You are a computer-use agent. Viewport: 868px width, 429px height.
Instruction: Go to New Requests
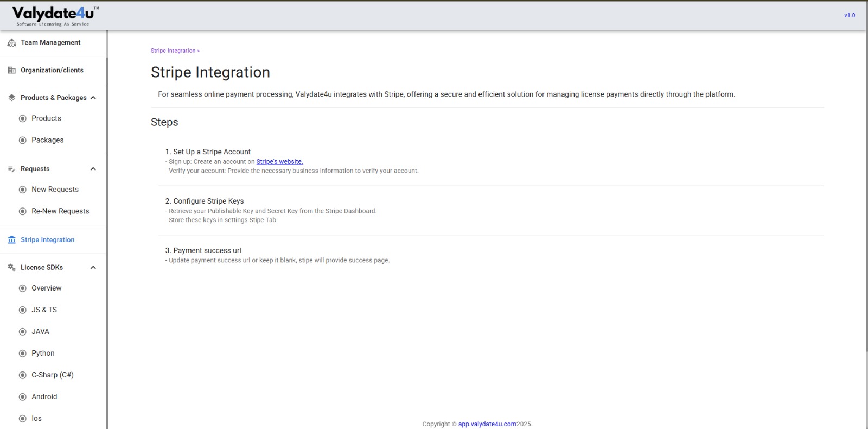55,190
